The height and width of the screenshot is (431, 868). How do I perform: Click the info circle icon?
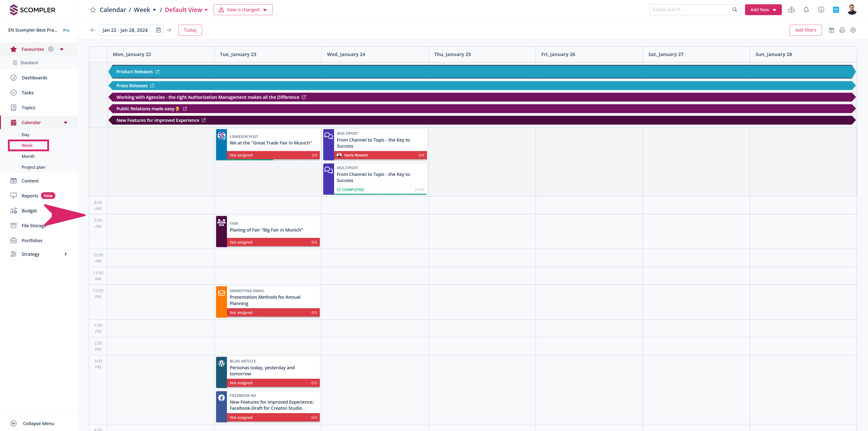821,10
